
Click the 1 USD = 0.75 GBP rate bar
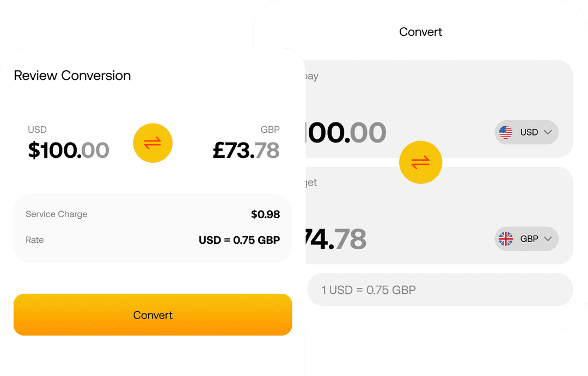(440, 289)
